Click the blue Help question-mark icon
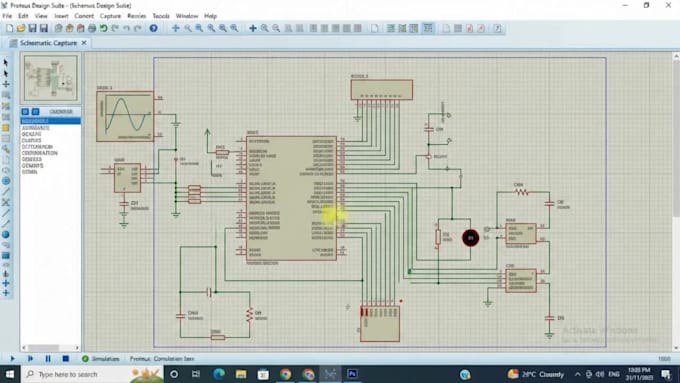The width and height of the screenshot is (680, 383). (x=154, y=28)
